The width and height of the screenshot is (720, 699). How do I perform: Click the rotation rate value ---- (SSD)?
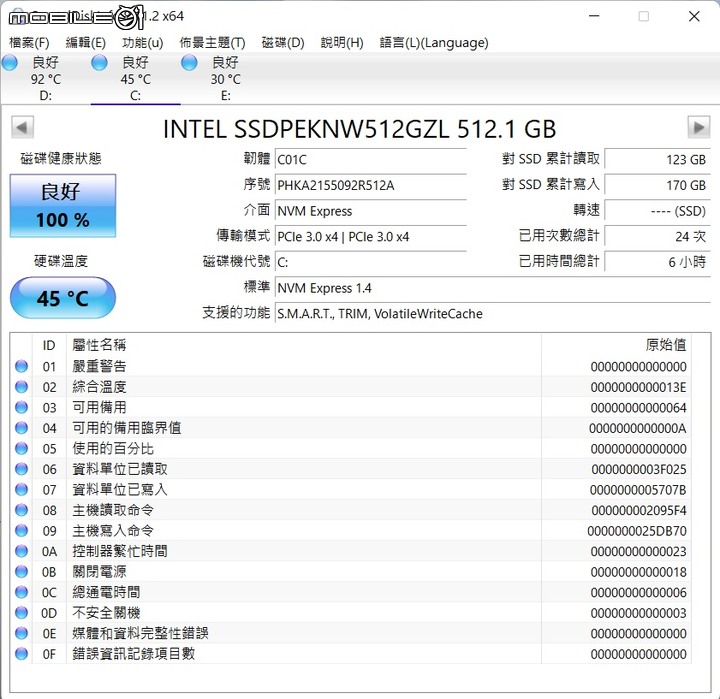coord(657,211)
